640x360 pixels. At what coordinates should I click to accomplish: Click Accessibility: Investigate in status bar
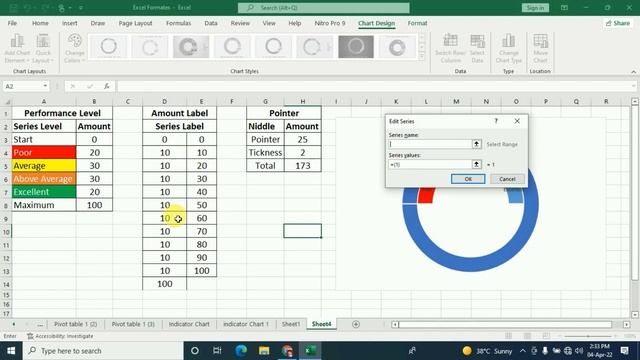[x=60, y=336]
